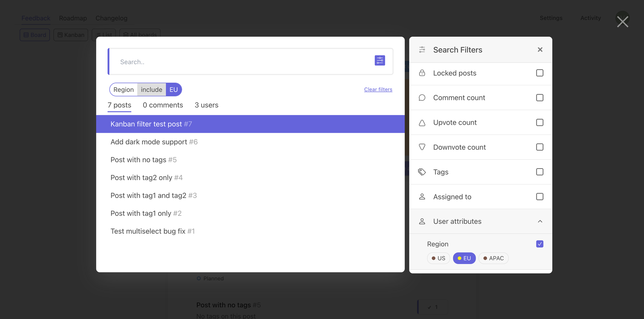Switch to the 3 users tab

[206, 105]
